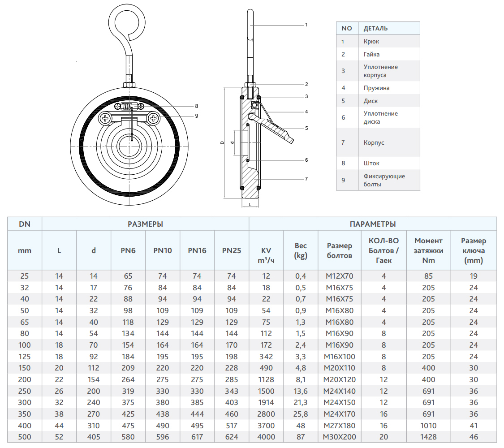Click the KV value 1128 cell
The width and height of the screenshot is (504, 448).
pyautogui.click(x=266, y=379)
